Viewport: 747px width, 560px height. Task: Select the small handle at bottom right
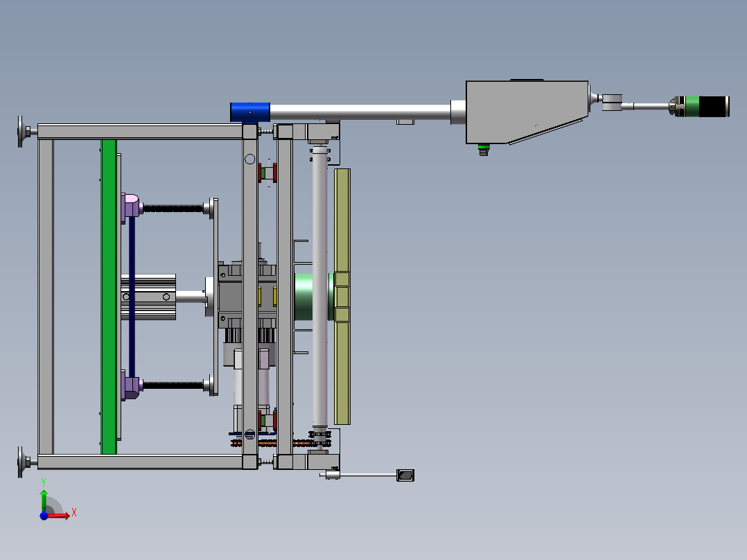(x=405, y=475)
